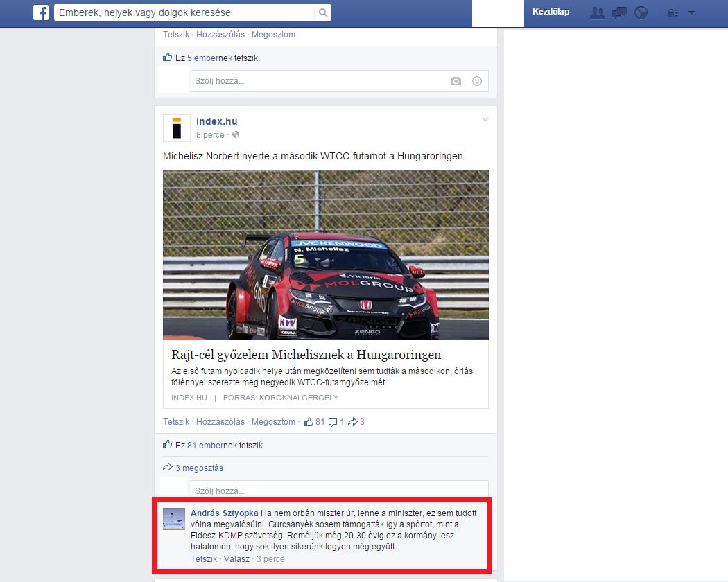Image resolution: width=728 pixels, height=582 pixels.
Task: Click the search magnifier button
Action: pyautogui.click(x=322, y=12)
